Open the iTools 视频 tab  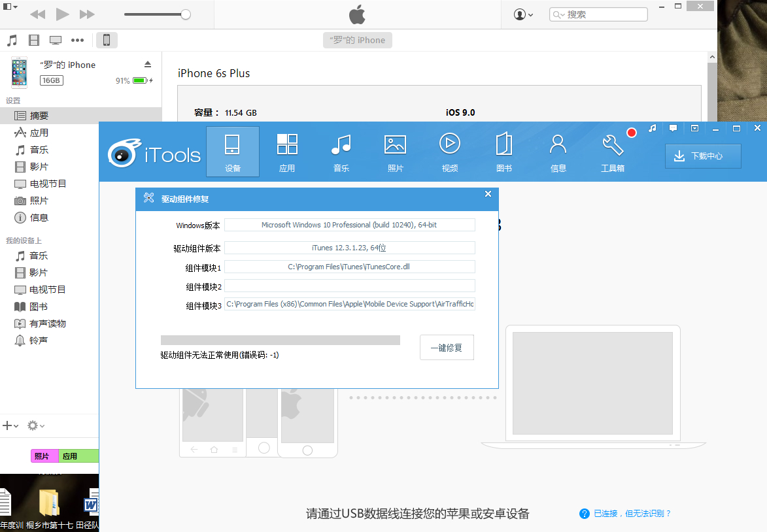449,152
